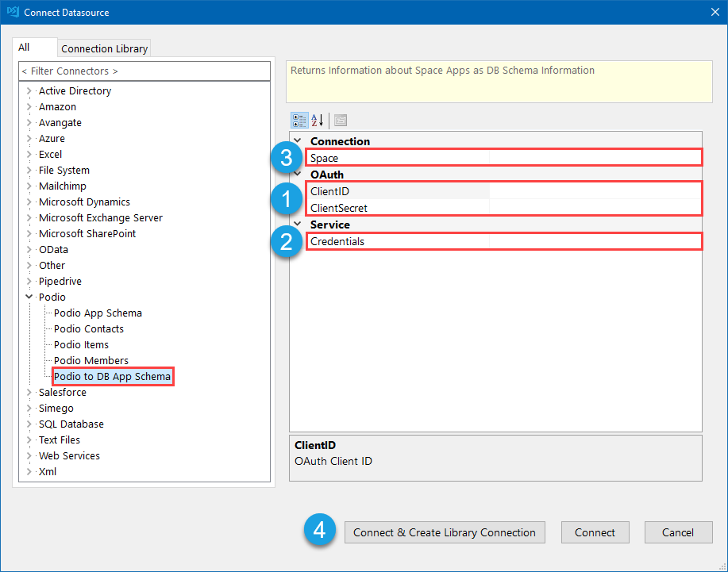
Task: Click the Connect button
Action: [x=595, y=532]
